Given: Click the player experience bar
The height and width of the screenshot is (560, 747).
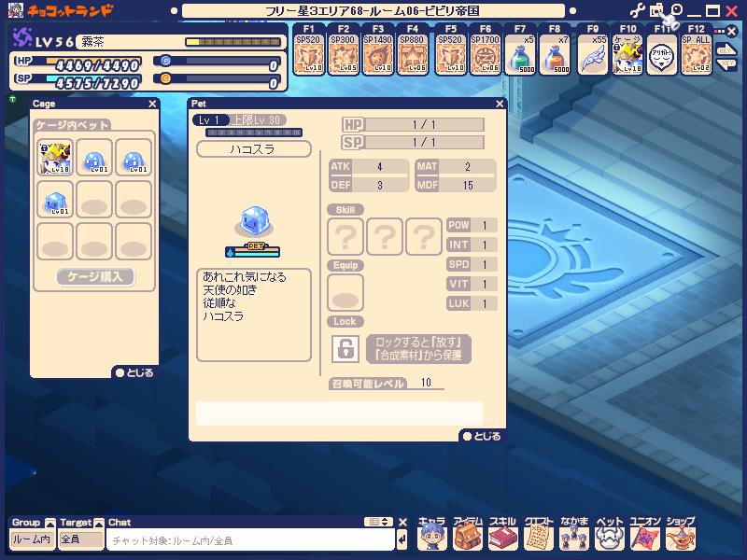Looking at the screenshot, I should [233, 42].
